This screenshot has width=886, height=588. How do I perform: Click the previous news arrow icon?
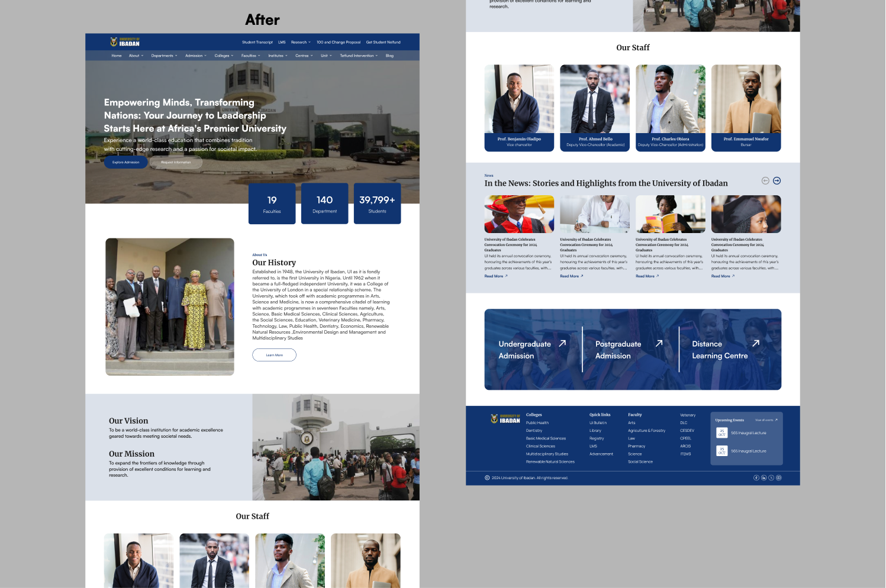pyautogui.click(x=765, y=180)
